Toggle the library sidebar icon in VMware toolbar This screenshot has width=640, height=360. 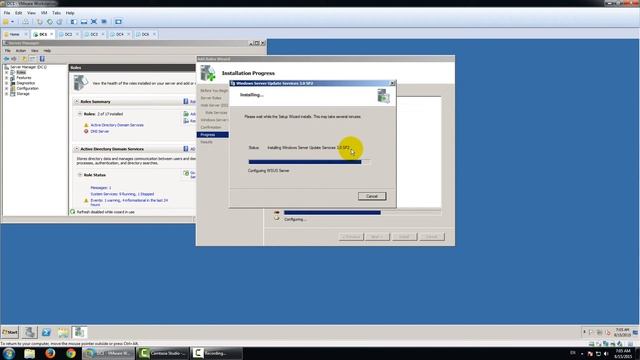[x=74, y=22]
